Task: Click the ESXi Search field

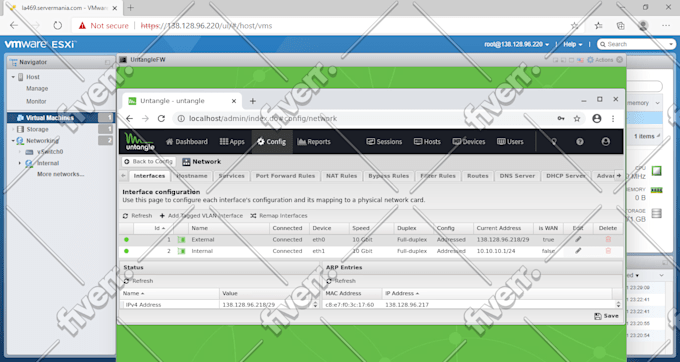Action: pos(636,44)
